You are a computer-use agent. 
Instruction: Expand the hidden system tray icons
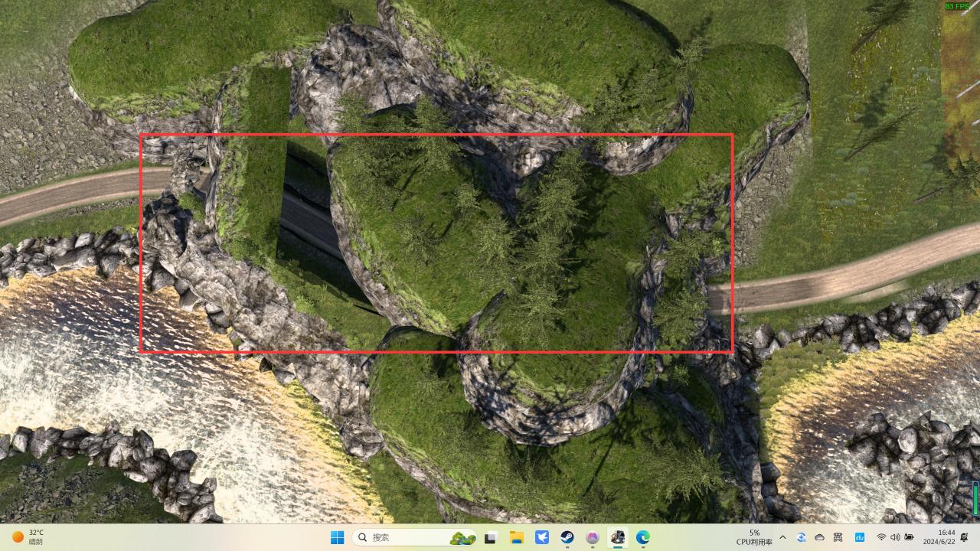coord(782,537)
